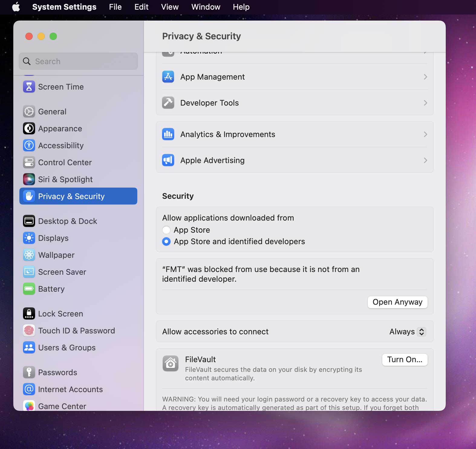Select the "Wallpaper" sidebar label
Viewport: 476px width, 449px height.
56,255
